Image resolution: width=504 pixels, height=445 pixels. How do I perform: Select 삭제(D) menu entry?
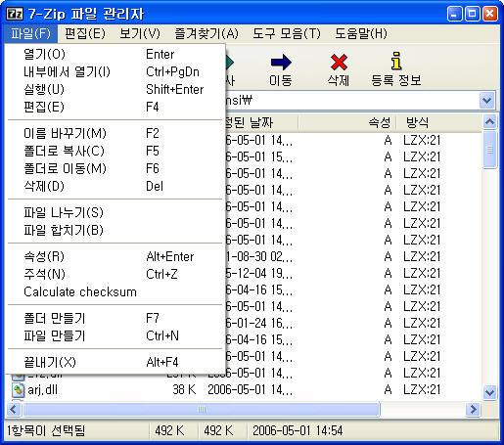115,186
